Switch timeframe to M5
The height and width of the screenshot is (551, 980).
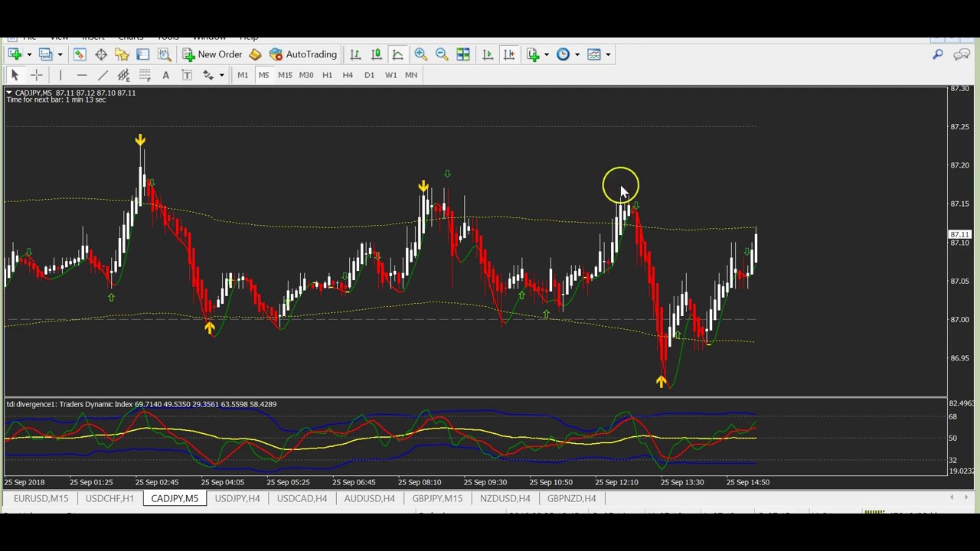pos(263,75)
